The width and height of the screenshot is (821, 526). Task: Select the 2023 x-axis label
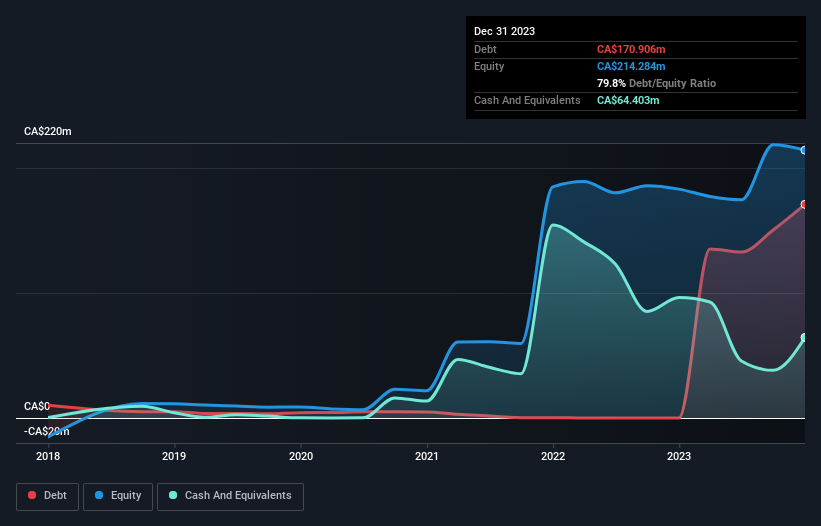pyautogui.click(x=679, y=456)
